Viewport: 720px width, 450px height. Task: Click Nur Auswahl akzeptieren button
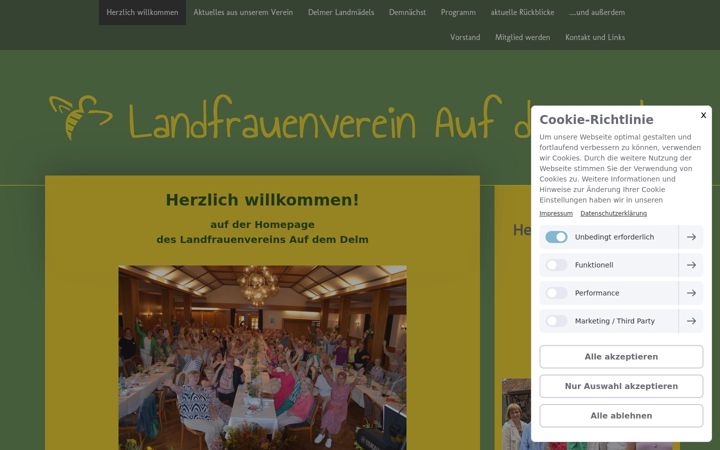pos(621,386)
